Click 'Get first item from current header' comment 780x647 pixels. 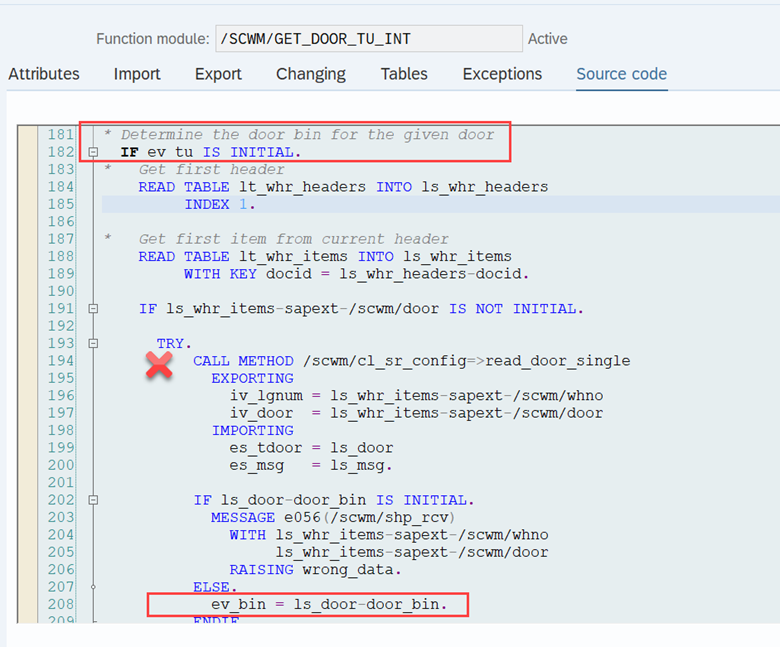pyautogui.click(x=293, y=239)
